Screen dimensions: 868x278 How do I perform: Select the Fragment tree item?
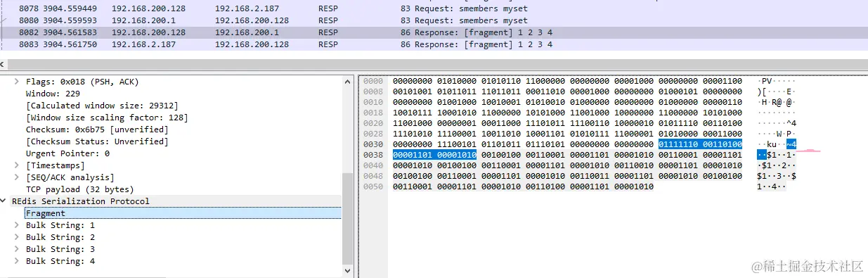(183, 213)
